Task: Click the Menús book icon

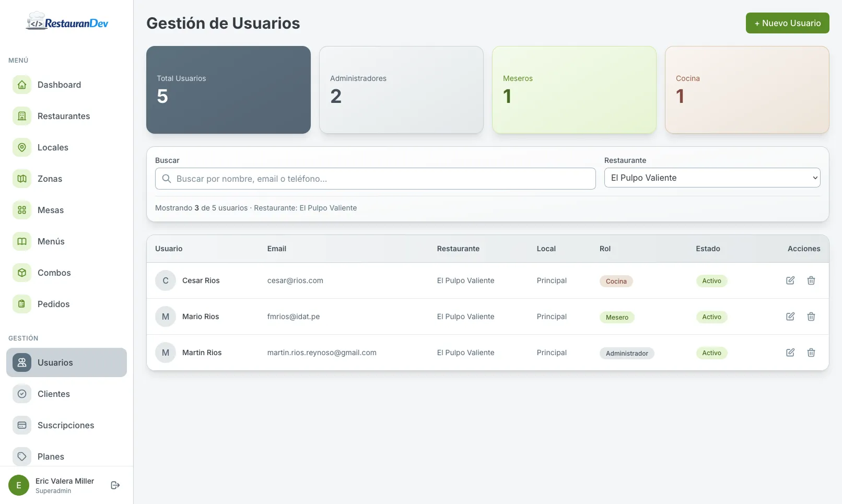Action: 22,241
